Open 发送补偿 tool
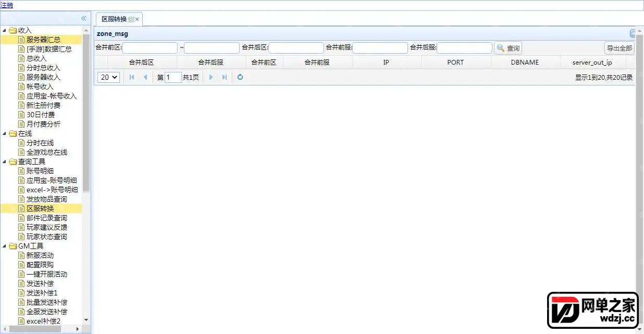The width and height of the screenshot is (644, 334). pyautogui.click(x=40, y=283)
